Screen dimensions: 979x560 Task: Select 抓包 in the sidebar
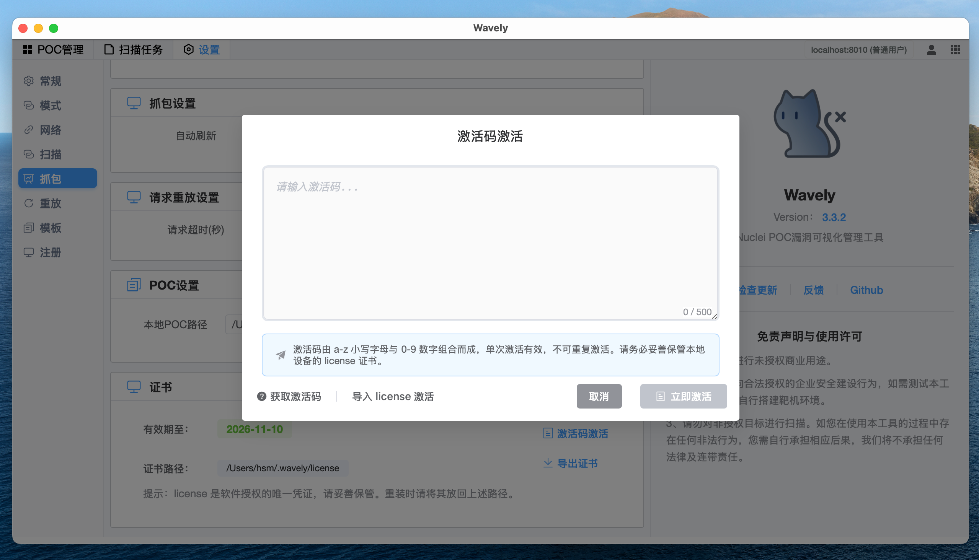click(58, 179)
